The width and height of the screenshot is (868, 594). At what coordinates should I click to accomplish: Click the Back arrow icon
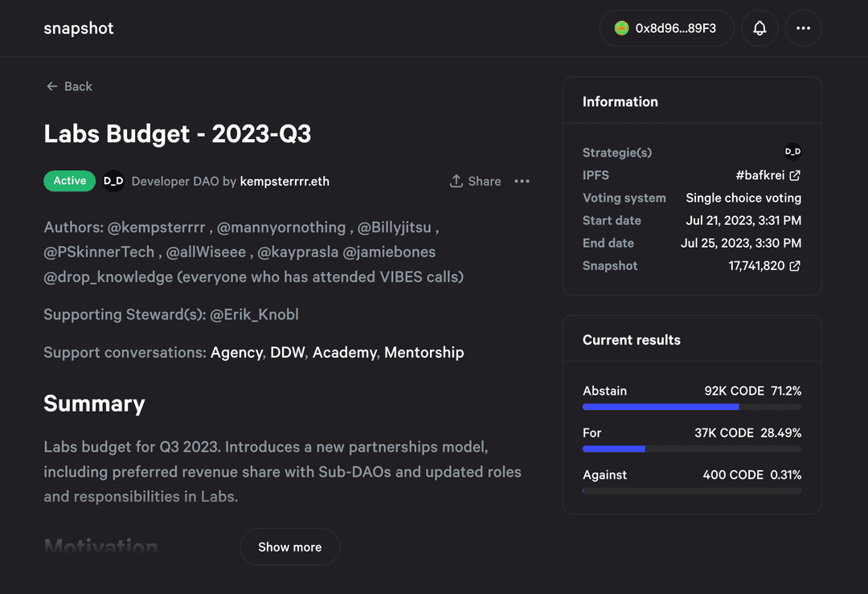pos(52,86)
